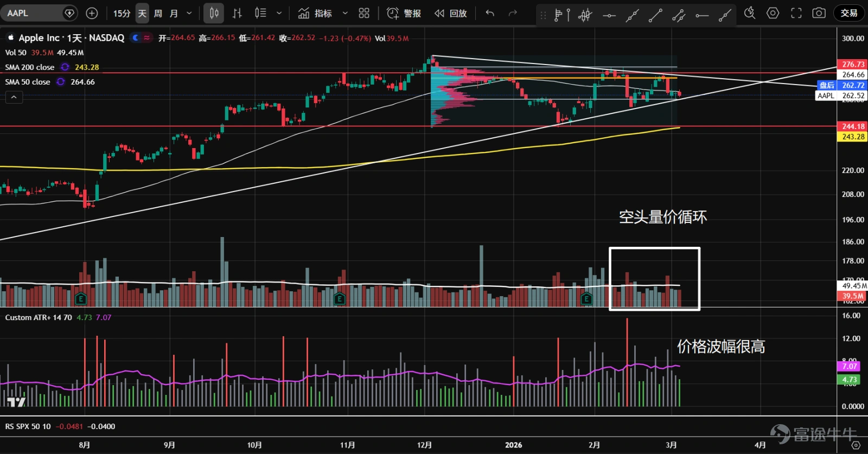
Task: Click the 276.73 red price label
Action: pyautogui.click(x=852, y=64)
